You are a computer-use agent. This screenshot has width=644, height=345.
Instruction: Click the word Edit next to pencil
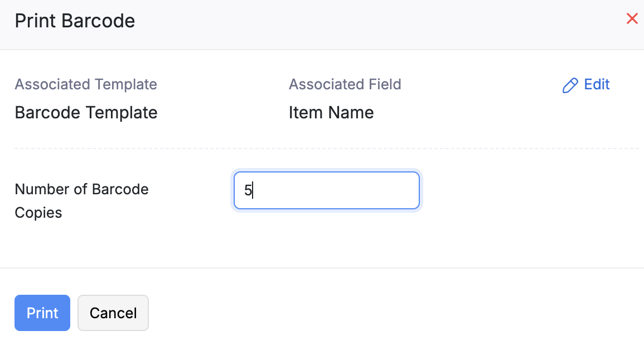[x=597, y=85]
